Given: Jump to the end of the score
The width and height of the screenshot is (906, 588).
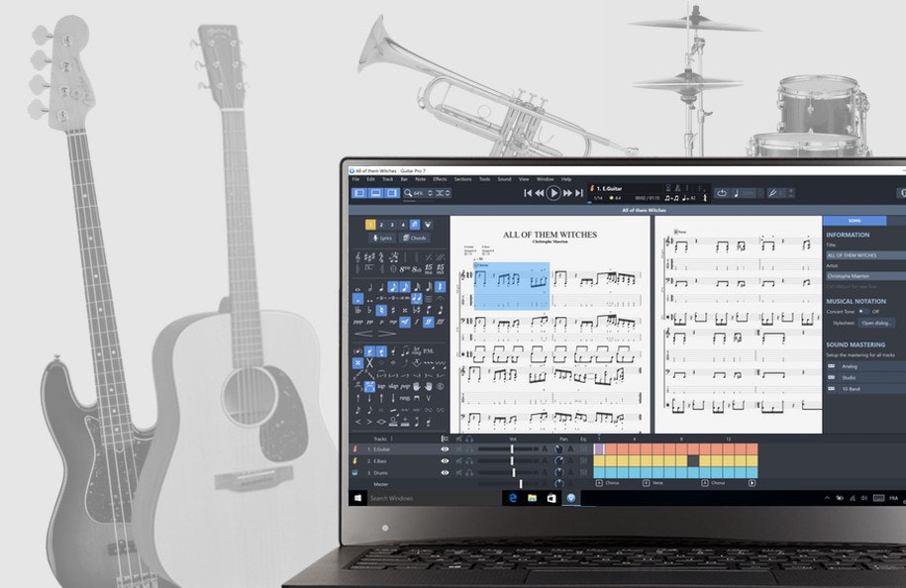Looking at the screenshot, I should [579, 193].
